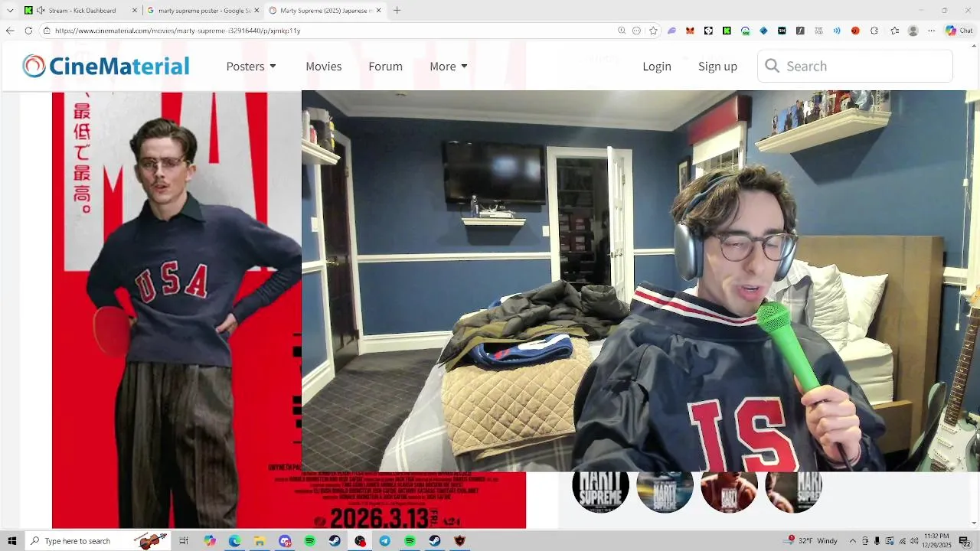Open the Extensions puzzle icon

pyautogui.click(x=874, y=31)
